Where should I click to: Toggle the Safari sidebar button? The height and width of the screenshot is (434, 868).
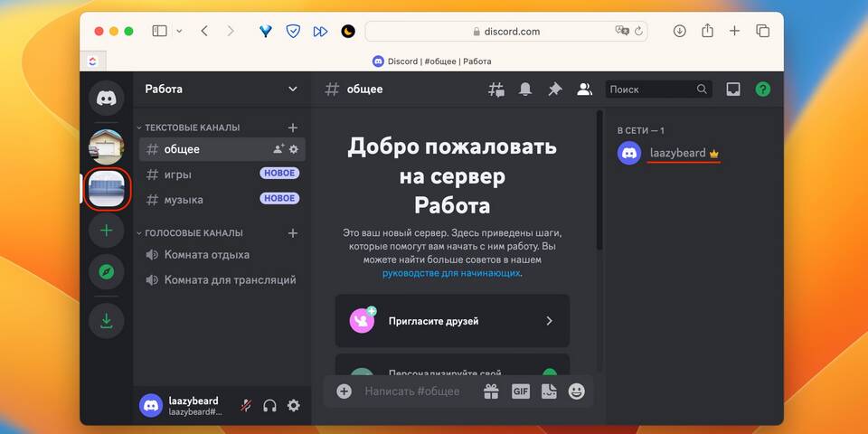(x=159, y=31)
